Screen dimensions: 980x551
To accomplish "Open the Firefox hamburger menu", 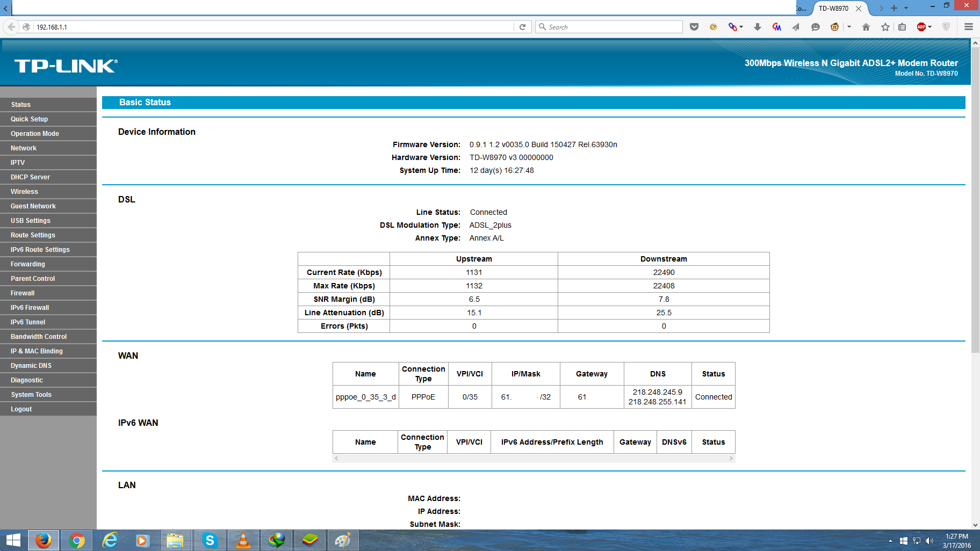I will (x=968, y=27).
